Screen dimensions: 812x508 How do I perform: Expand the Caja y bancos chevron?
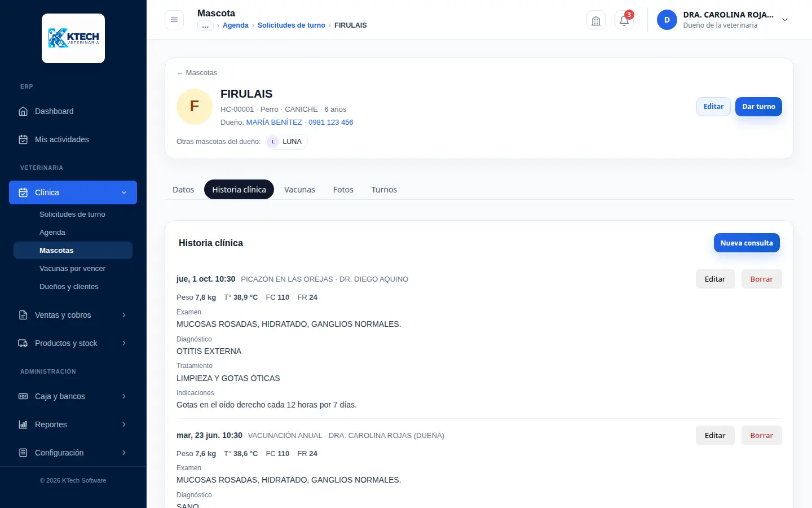[x=124, y=396]
